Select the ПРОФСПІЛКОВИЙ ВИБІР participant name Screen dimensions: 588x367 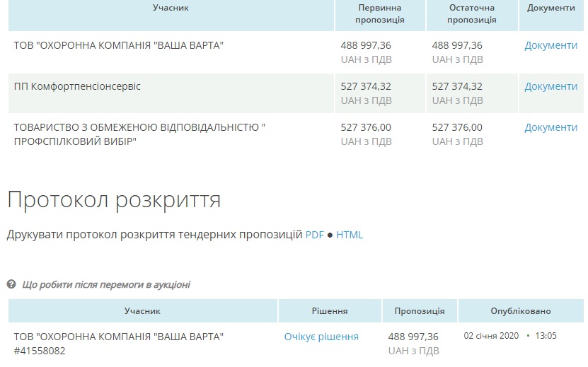(x=139, y=134)
